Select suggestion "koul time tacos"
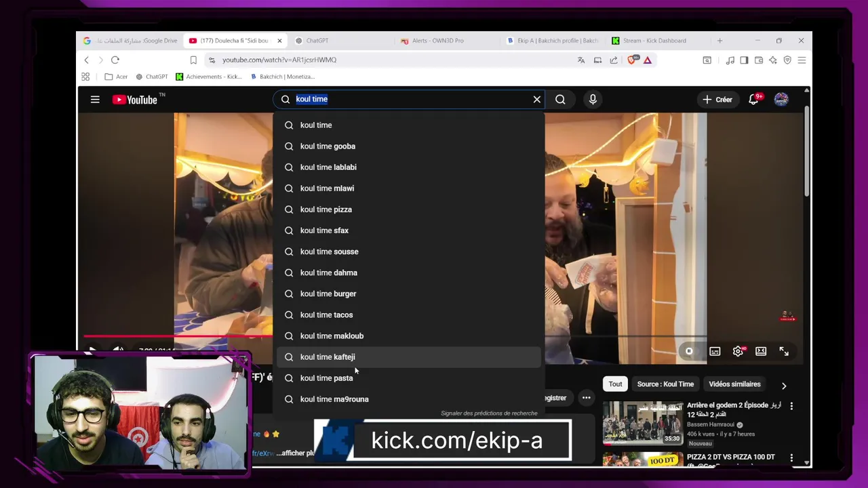The image size is (868, 488). tap(409, 314)
